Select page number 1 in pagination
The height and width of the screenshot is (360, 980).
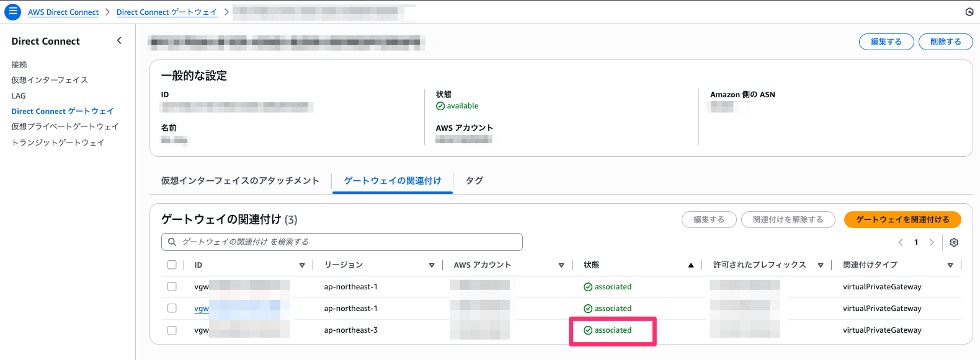tap(916, 242)
